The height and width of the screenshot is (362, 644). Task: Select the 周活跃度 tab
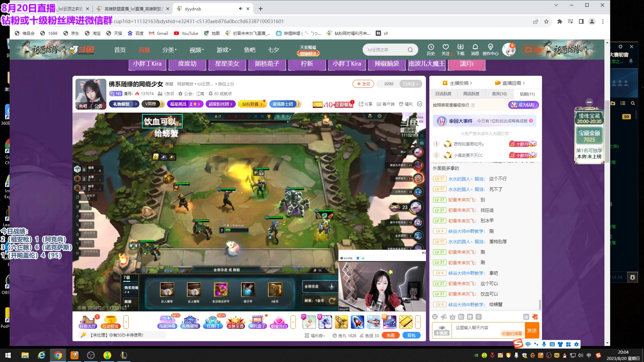click(471, 94)
